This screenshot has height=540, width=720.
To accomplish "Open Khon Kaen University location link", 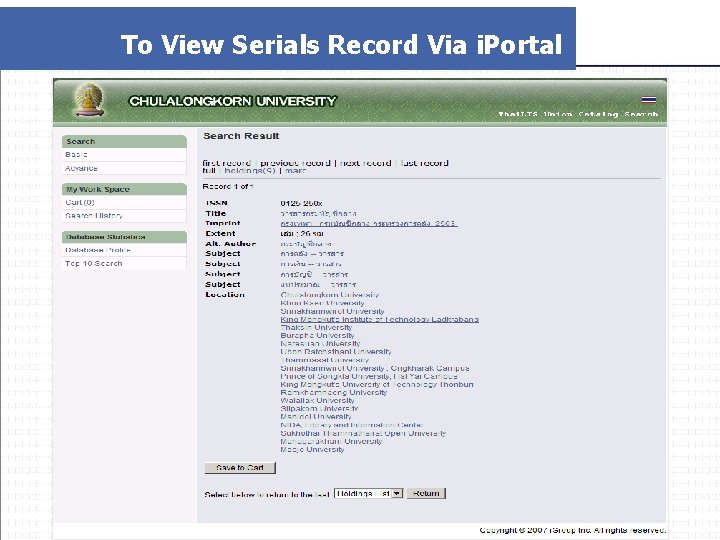I will click(322, 303).
